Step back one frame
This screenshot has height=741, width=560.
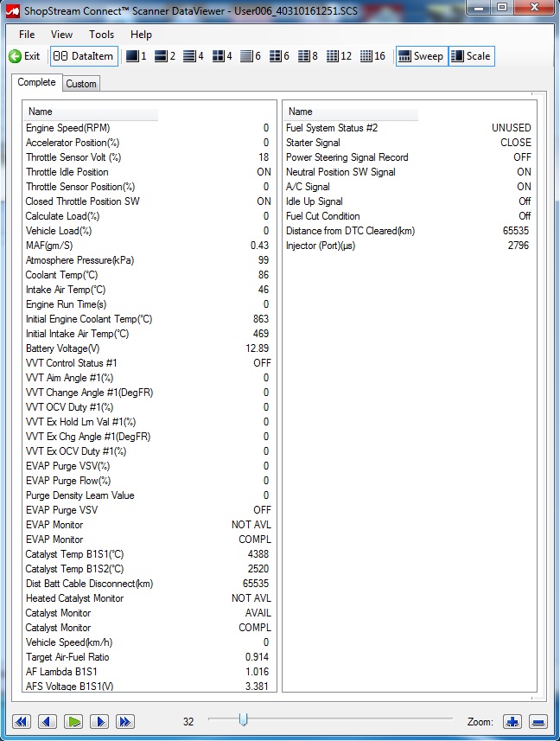[47, 722]
